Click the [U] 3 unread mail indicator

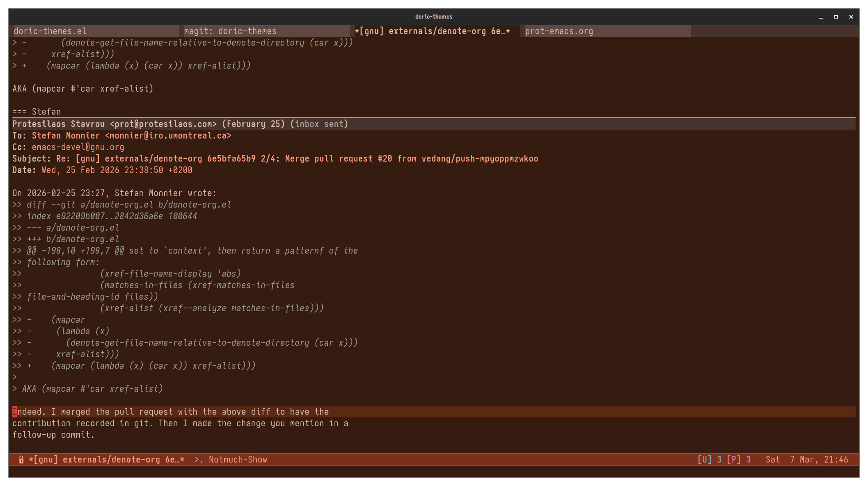click(x=709, y=459)
